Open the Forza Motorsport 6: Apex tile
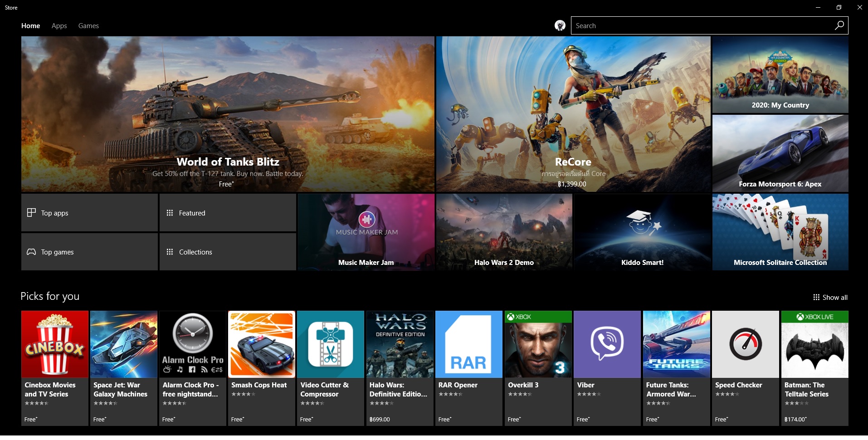The image size is (868, 440). point(780,153)
